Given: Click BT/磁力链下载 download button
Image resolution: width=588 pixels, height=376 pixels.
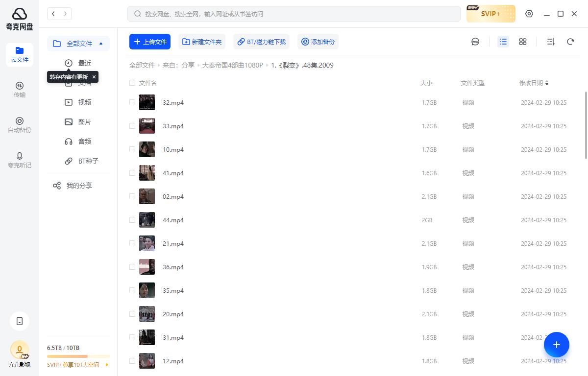Looking at the screenshot, I should [261, 42].
